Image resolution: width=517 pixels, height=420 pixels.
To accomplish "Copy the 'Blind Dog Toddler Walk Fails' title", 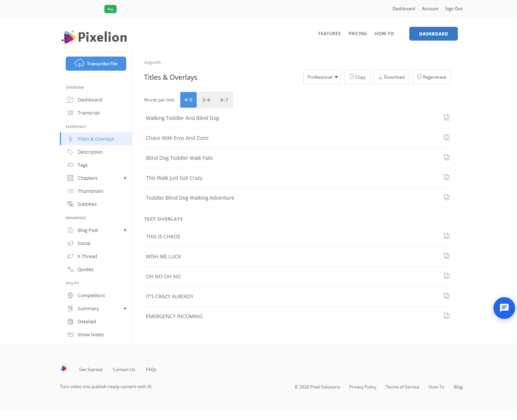I will click(447, 157).
